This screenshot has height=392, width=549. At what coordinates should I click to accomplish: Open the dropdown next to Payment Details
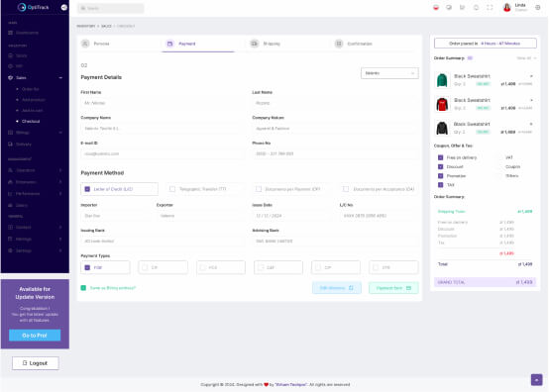(x=389, y=73)
